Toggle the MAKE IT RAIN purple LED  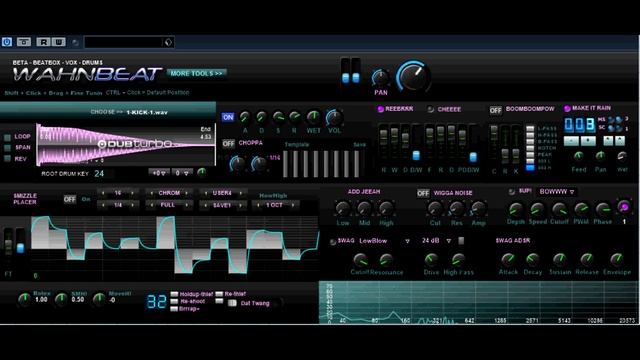[x=567, y=108]
